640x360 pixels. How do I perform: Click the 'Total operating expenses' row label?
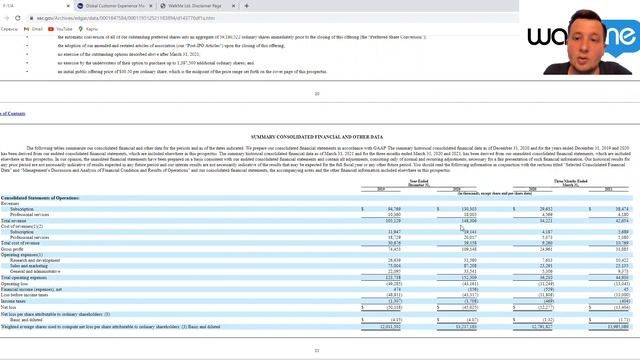pyautogui.click(x=24, y=278)
